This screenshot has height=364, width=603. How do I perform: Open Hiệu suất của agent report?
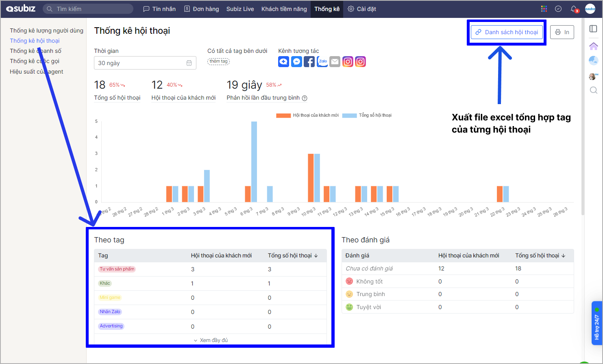[x=37, y=72]
